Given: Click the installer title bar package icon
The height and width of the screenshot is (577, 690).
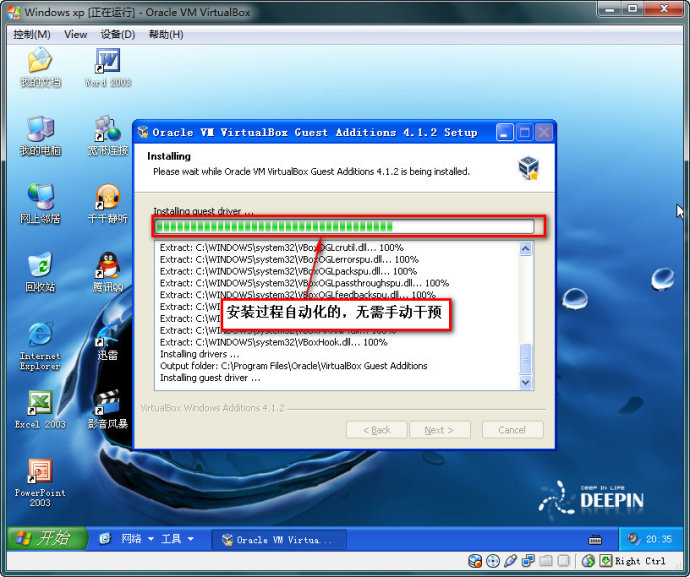Looking at the screenshot, I should coord(143,132).
